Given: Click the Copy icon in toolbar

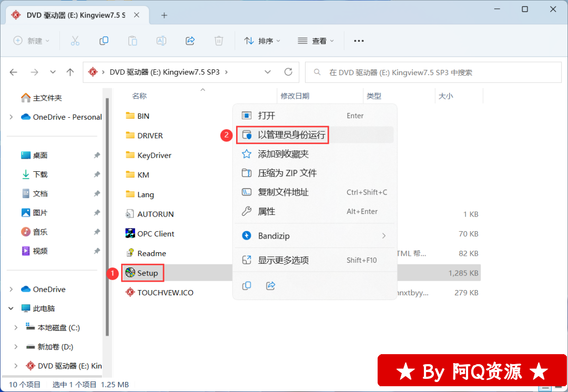Looking at the screenshot, I should click(x=104, y=41).
